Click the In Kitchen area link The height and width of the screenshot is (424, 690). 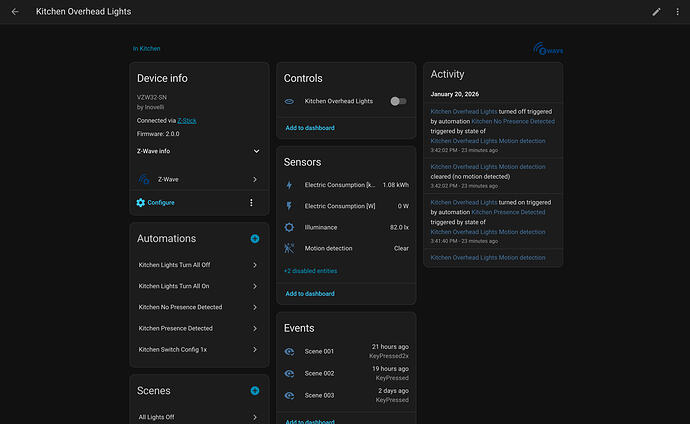click(x=146, y=48)
